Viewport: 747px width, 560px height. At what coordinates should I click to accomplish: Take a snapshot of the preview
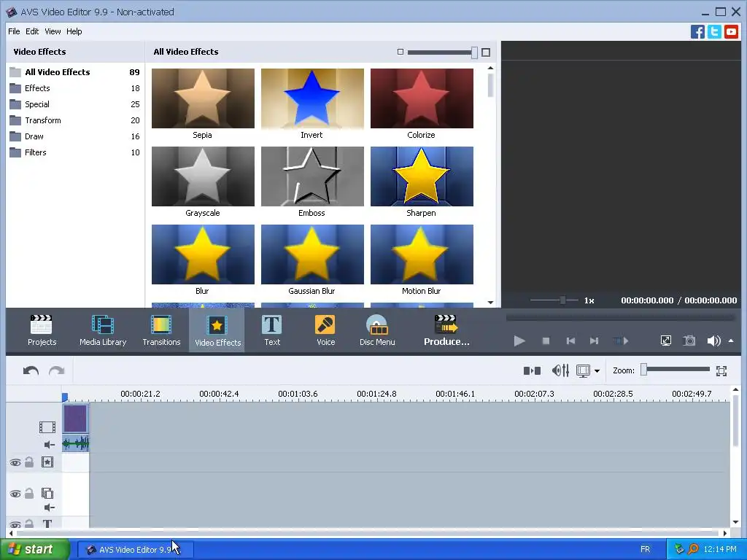pyautogui.click(x=689, y=341)
